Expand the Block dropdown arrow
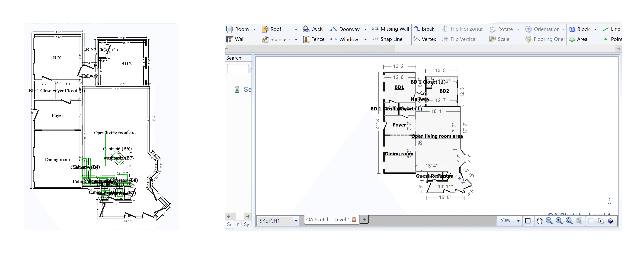The image size is (644, 253). [x=595, y=30]
